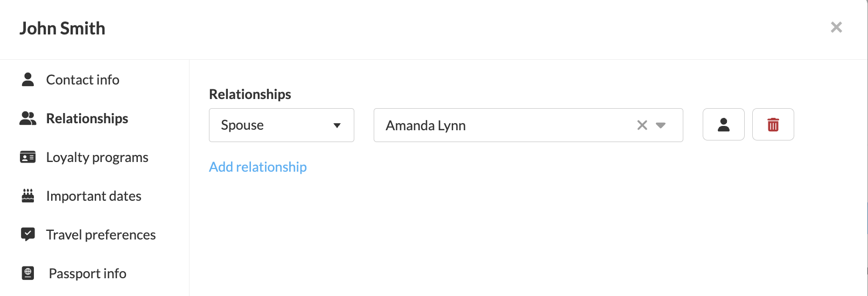Click the Loyalty programs card icon
This screenshot has height=296, width=868.
coord(28,157)
